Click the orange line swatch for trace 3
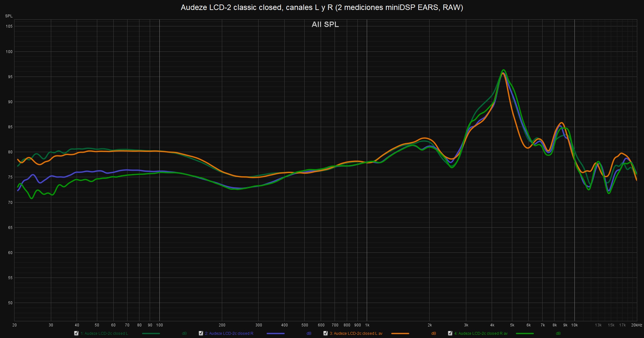 pyautogui.click(x=400, y=333)
